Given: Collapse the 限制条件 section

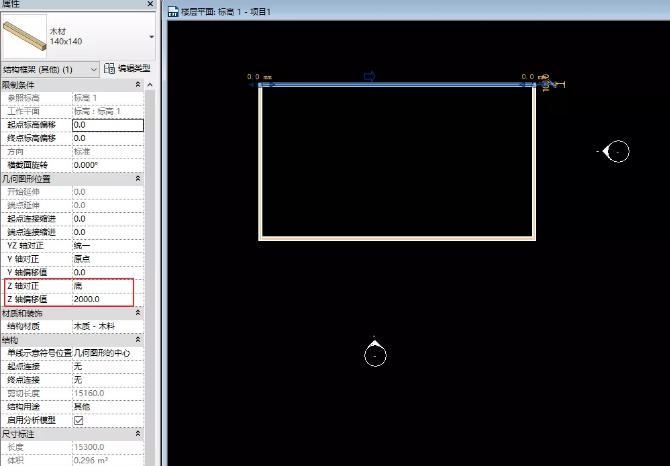Looking at the screenshot, I should [x=138, y=85].
